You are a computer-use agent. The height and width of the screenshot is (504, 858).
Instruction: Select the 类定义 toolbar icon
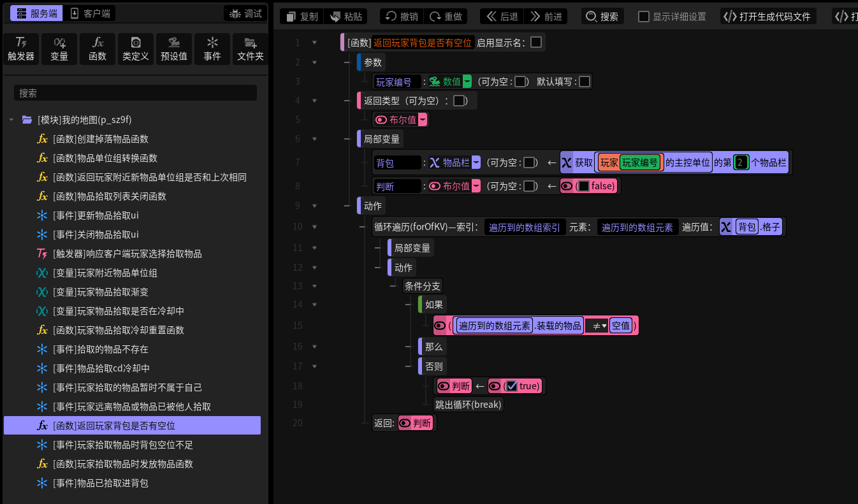point(136,49)
